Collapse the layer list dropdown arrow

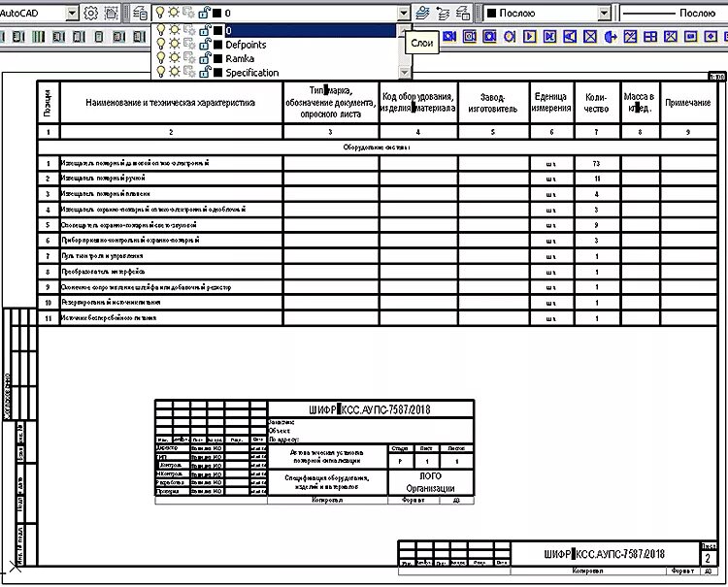[x=404, y=13]
